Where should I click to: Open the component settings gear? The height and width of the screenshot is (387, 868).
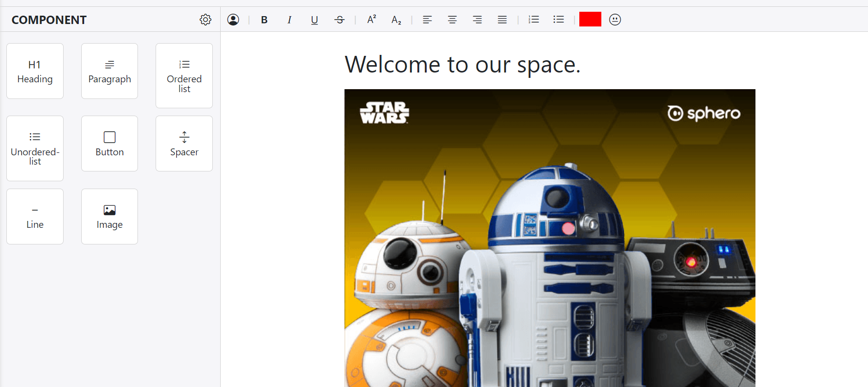tap(206, 20)
